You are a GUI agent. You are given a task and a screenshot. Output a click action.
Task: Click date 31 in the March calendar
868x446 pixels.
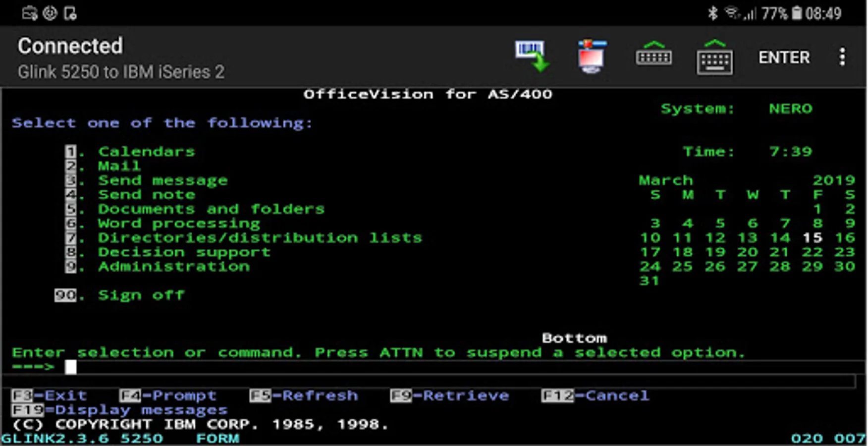click(650, 280)
